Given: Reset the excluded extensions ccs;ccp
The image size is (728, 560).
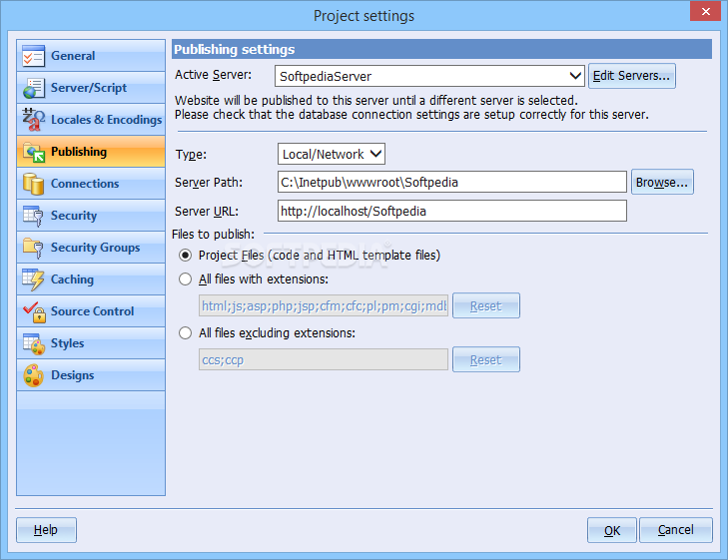Looking at the screenshot, I should click(x=486, y=359).
